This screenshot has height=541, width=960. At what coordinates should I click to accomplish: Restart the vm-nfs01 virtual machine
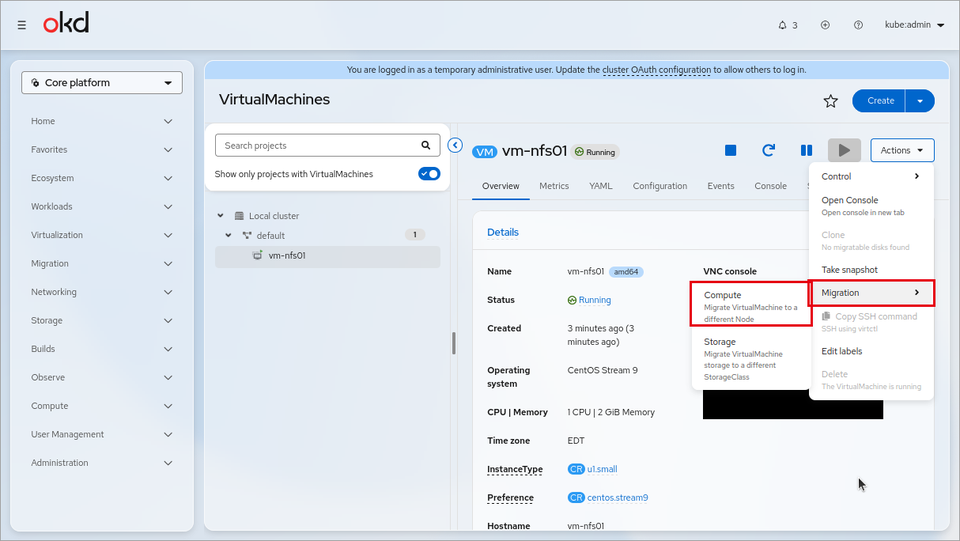tap(768, 151)
